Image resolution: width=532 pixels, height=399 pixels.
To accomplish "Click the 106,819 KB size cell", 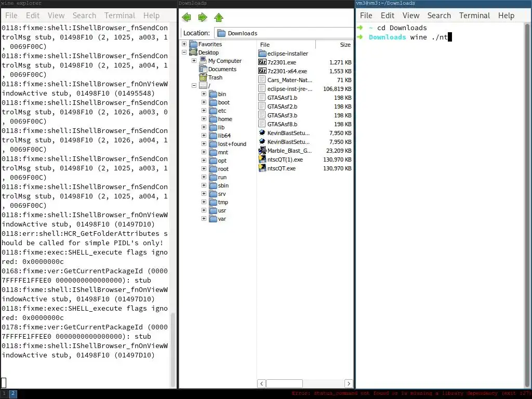I will pyautogui.click(x=337, y=88).
